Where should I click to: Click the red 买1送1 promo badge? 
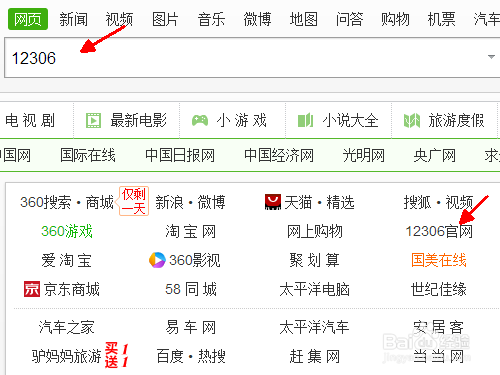(117, 355)
